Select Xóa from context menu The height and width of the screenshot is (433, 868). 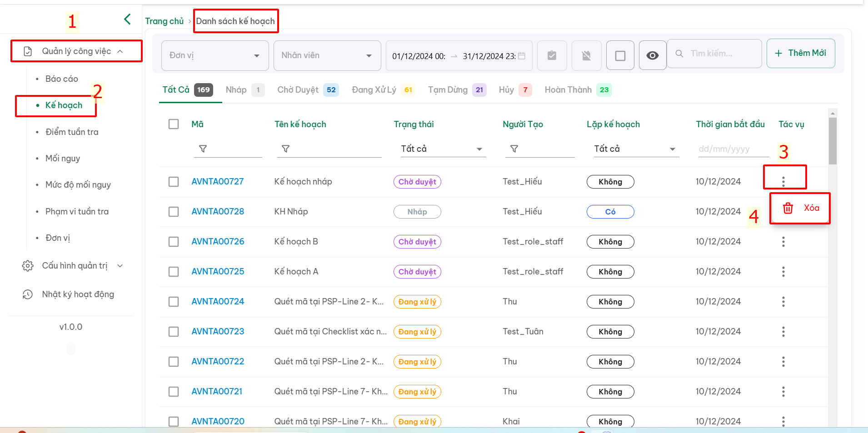click(x=800, y=208)
